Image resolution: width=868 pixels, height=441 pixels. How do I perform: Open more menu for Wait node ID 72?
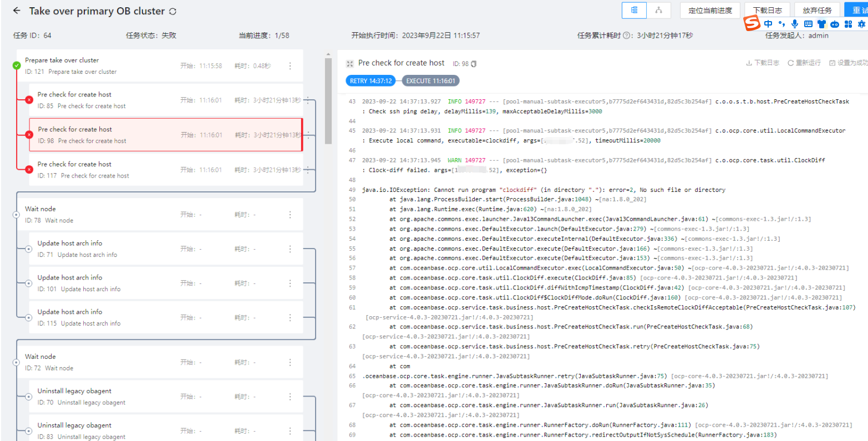tap(290, 362)
